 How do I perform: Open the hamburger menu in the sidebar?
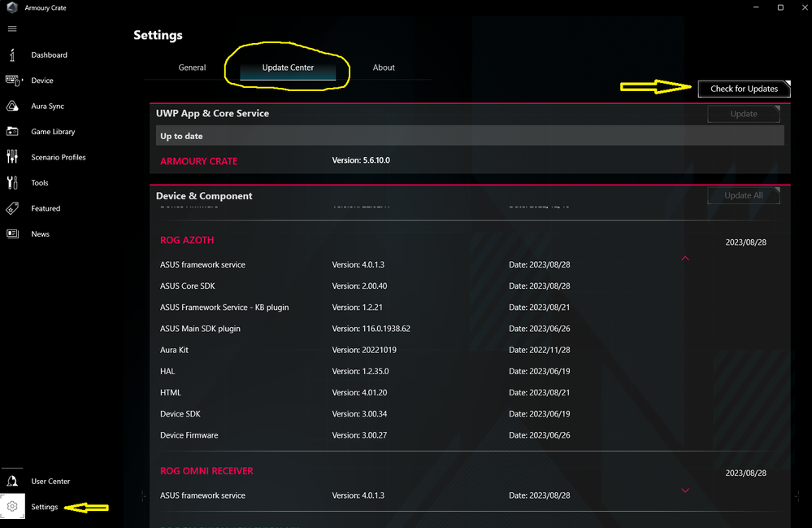[x=12, y=29]
